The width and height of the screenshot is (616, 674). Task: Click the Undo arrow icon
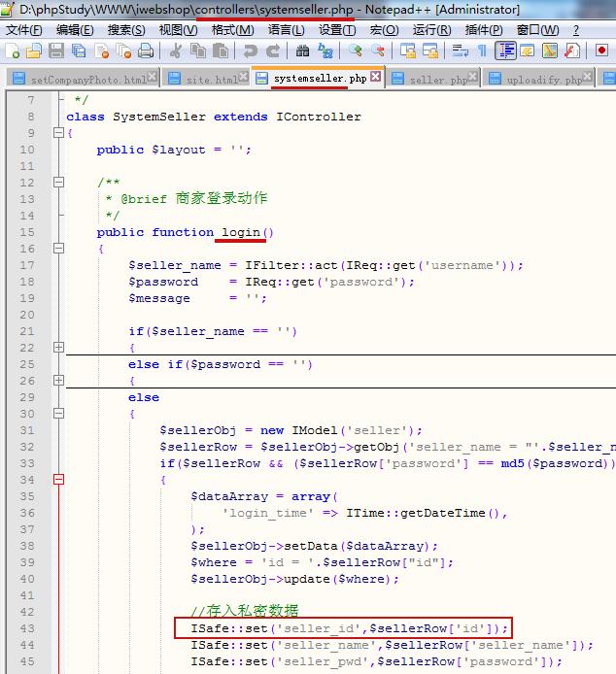pyautogui.click(x=250, y=51)
